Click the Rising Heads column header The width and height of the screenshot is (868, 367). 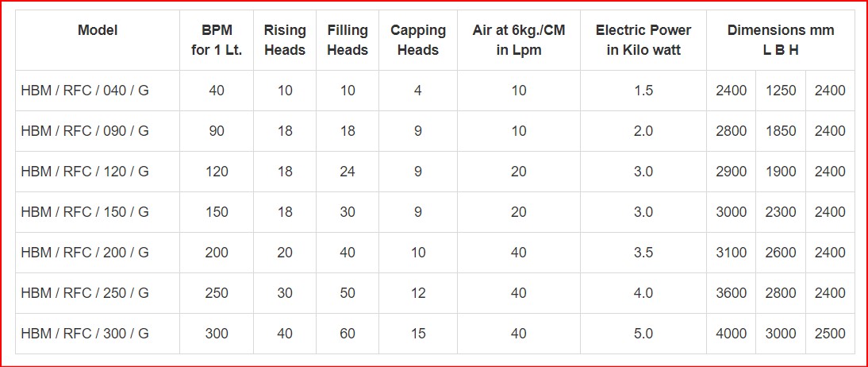pyautogui.click(x=285, y=40)
